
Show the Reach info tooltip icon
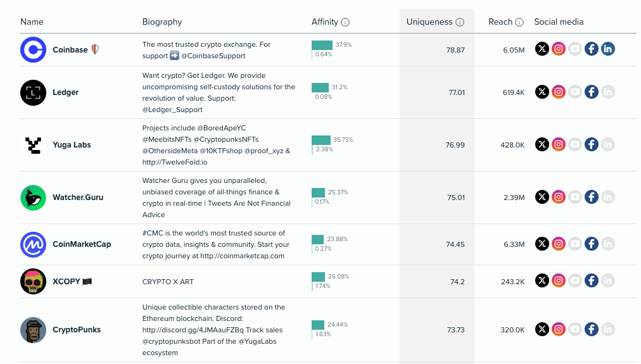519,22
